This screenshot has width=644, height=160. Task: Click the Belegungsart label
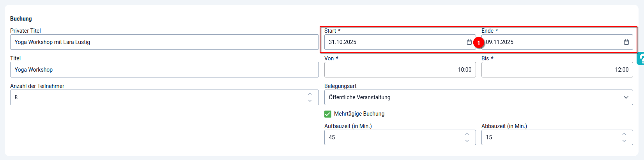point(340,86)
